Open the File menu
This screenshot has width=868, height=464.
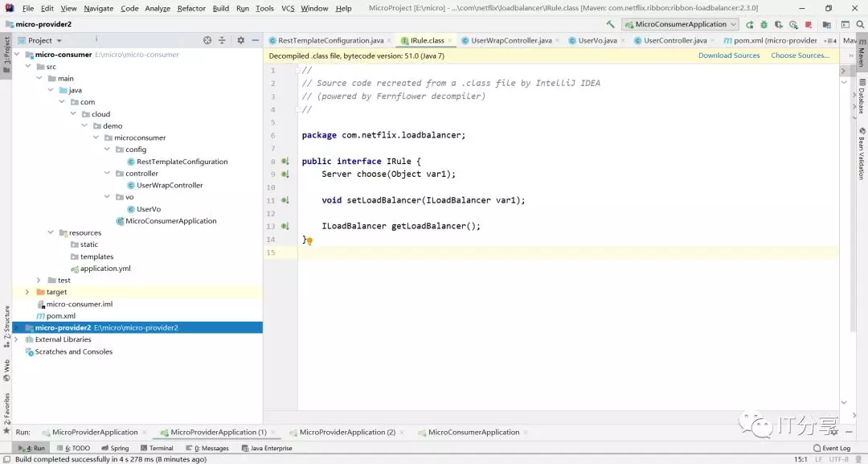(27, 8)
